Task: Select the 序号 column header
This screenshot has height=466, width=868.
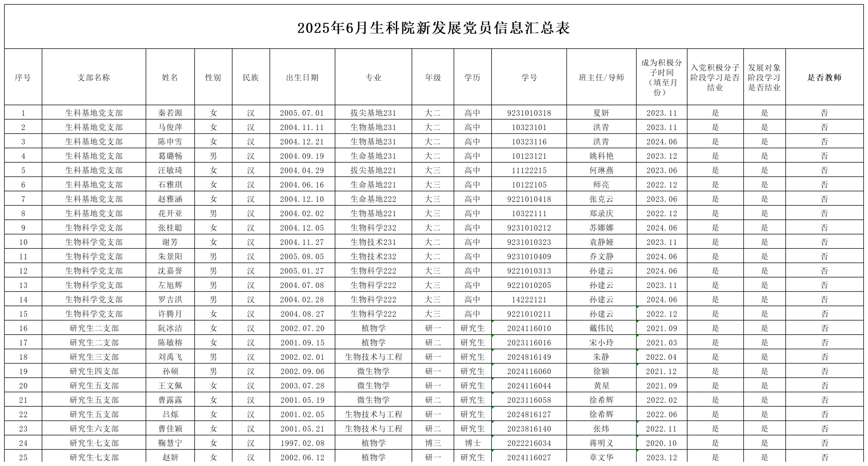Action: pyautogui.click(x=23, y=78)
